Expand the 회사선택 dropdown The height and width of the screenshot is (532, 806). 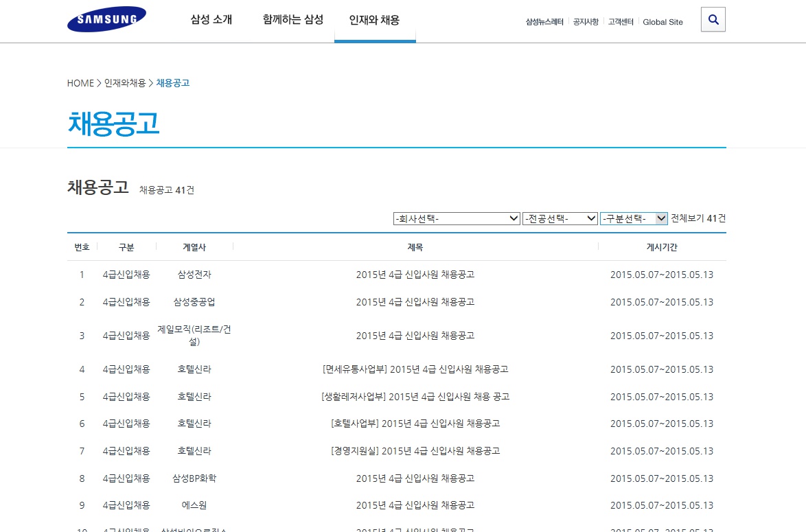click(x=457, y=218)
